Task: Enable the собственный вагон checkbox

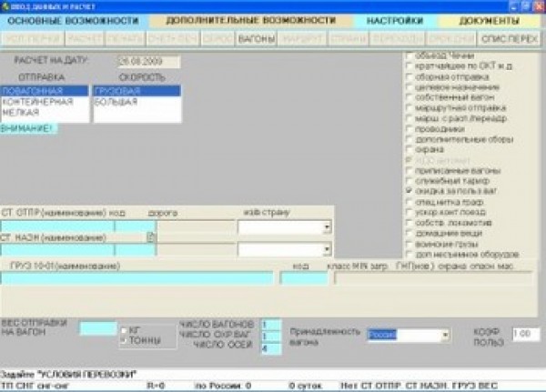Action: (x=409, y=97)
